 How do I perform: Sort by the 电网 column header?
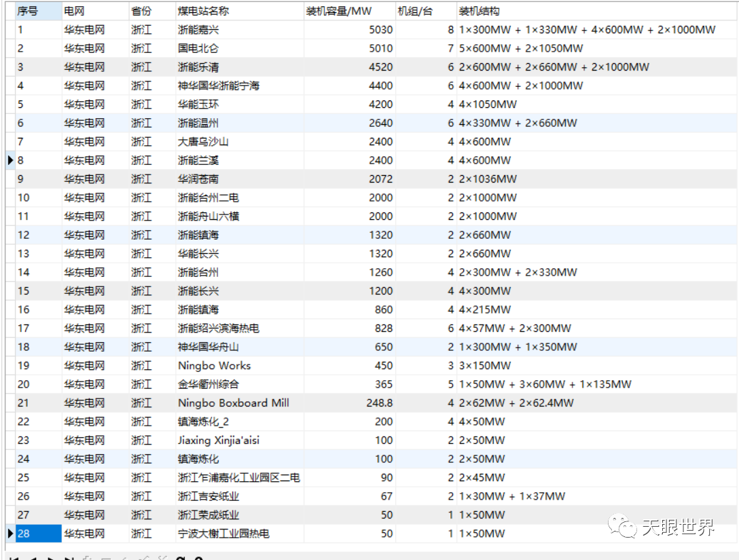coord(95,11)
